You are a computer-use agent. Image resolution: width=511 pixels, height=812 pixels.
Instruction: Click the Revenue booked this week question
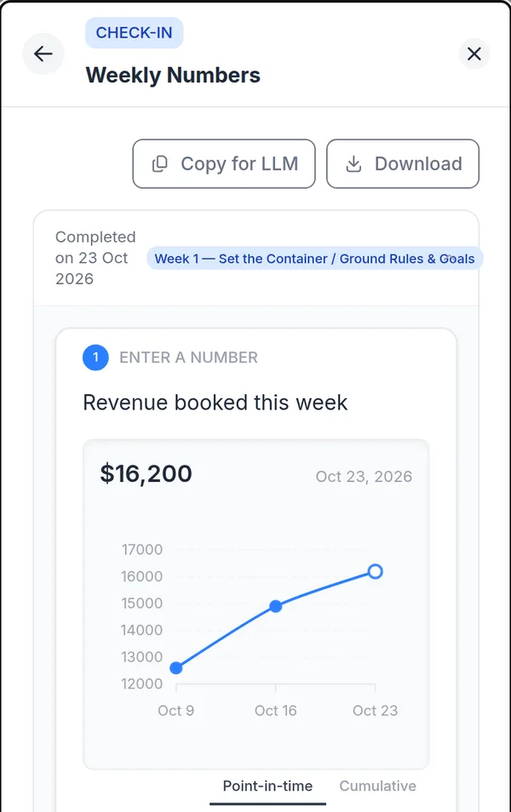point(215,403)
